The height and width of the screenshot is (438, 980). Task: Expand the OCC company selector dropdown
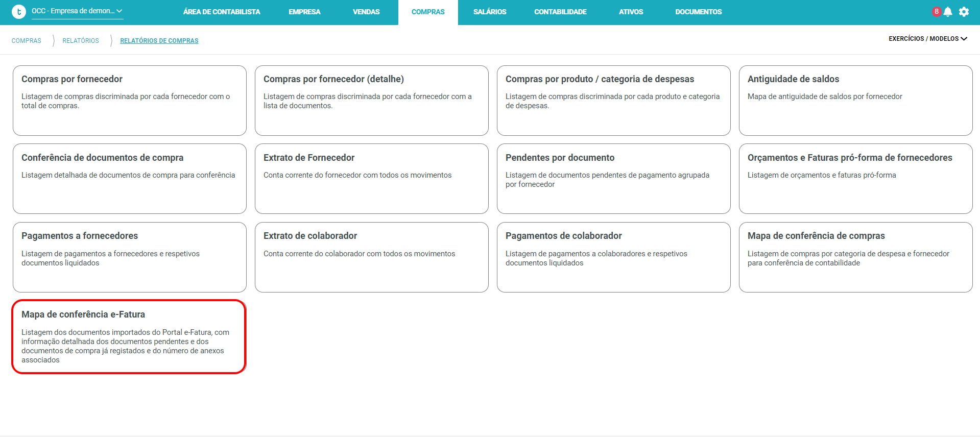pos(77,11)
